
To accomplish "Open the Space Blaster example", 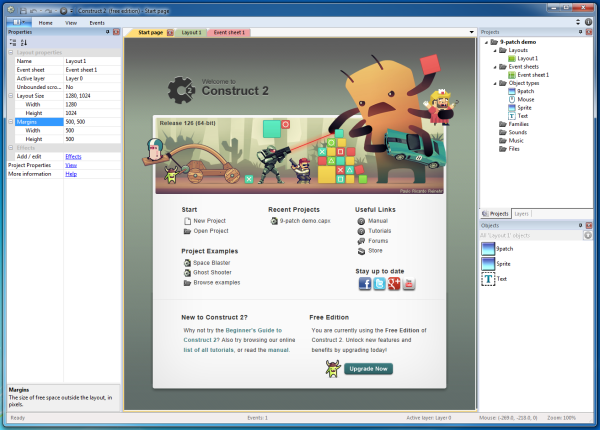I will [207, 263].
